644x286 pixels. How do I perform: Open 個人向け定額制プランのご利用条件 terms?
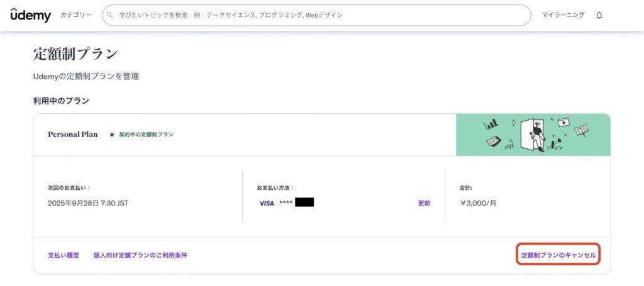[140, 255]
